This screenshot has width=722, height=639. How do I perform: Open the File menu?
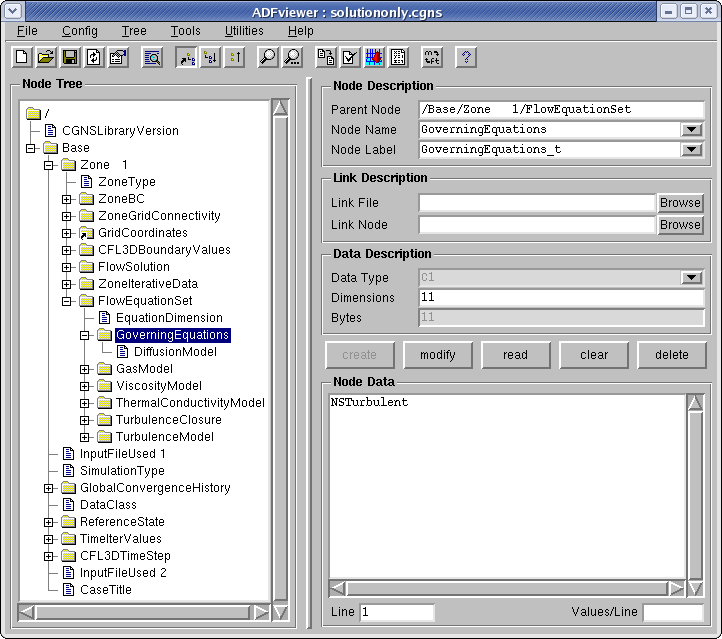tap(27, 31)
